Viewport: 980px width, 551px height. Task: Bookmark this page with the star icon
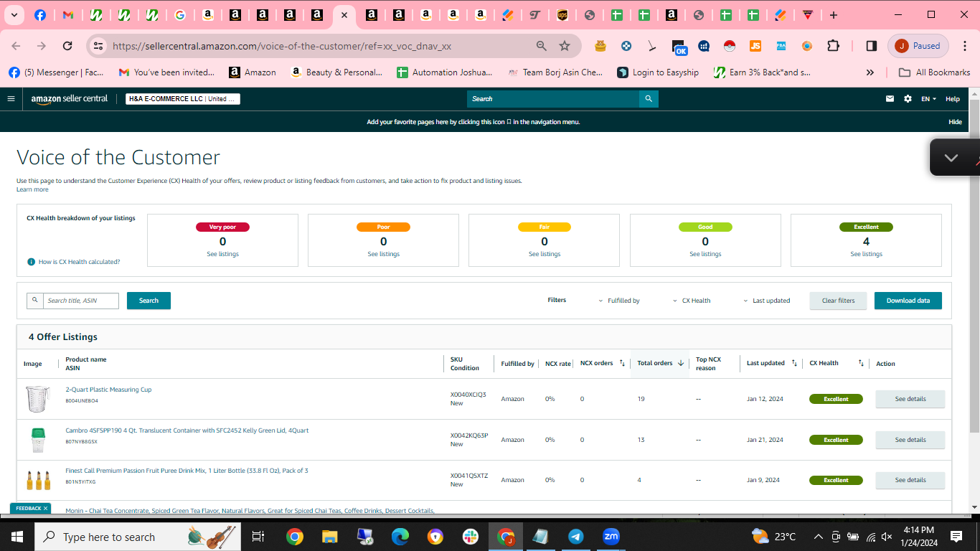565,46
